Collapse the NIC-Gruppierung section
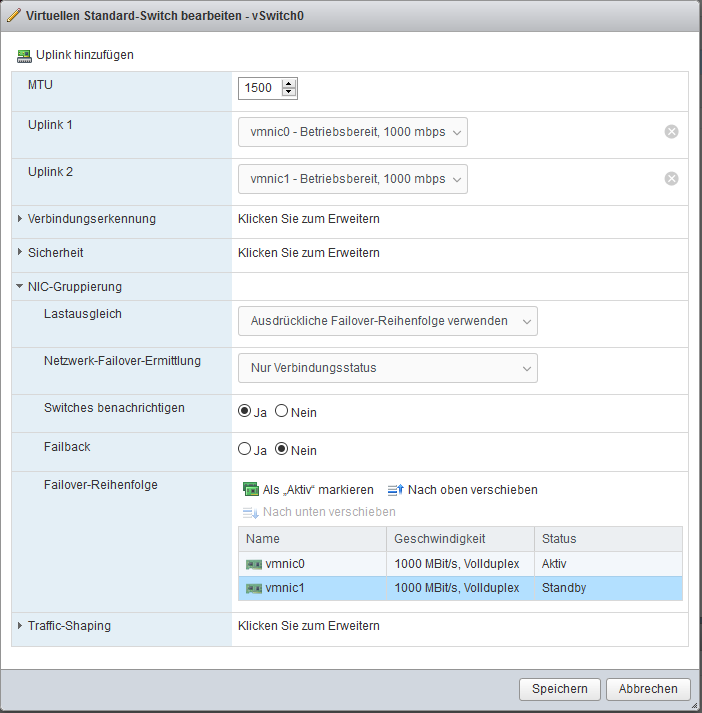This screenshot has width=702, height=713. coord(20,287)
